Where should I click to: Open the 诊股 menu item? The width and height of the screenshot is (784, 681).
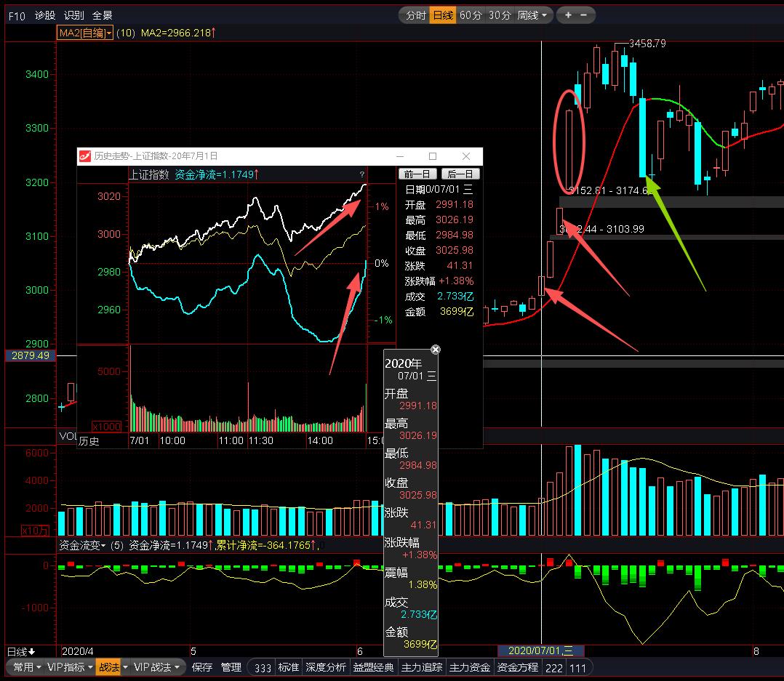tap(45, 15)
